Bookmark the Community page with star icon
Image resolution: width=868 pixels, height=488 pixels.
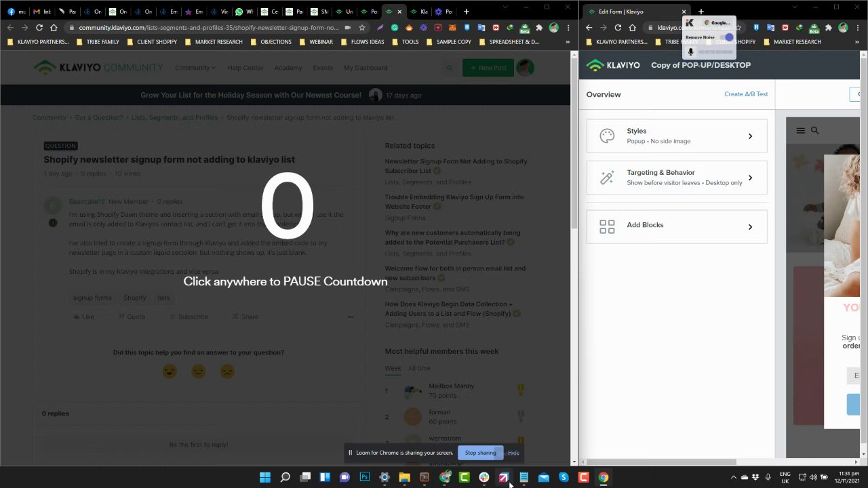click(x=362, y=28)
